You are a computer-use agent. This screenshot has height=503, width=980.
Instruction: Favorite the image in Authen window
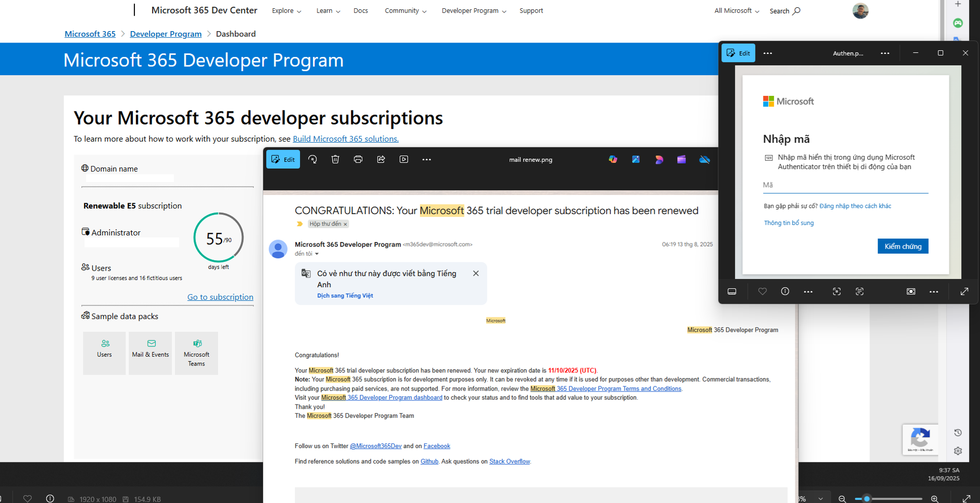[x=762, y=291]
